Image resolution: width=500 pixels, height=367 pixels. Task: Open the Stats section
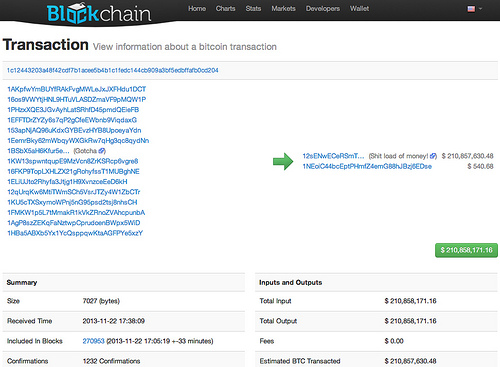click(x=253, y=9)
